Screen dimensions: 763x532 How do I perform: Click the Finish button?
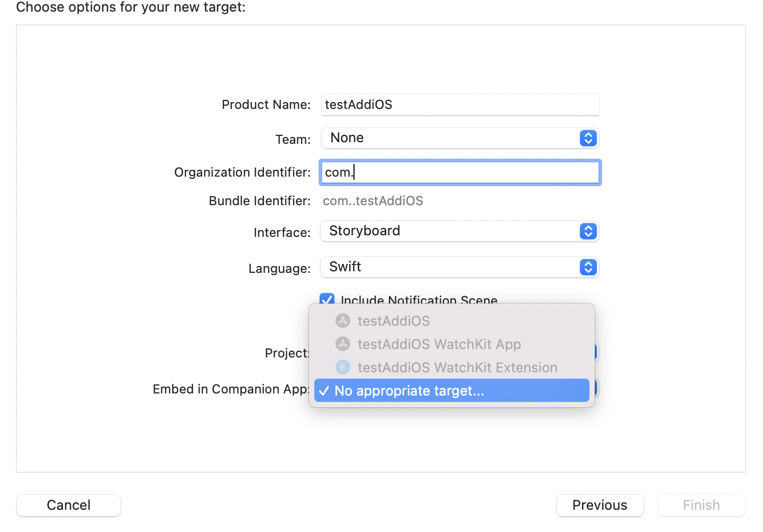pyautogui.click(x=701, y=505)
